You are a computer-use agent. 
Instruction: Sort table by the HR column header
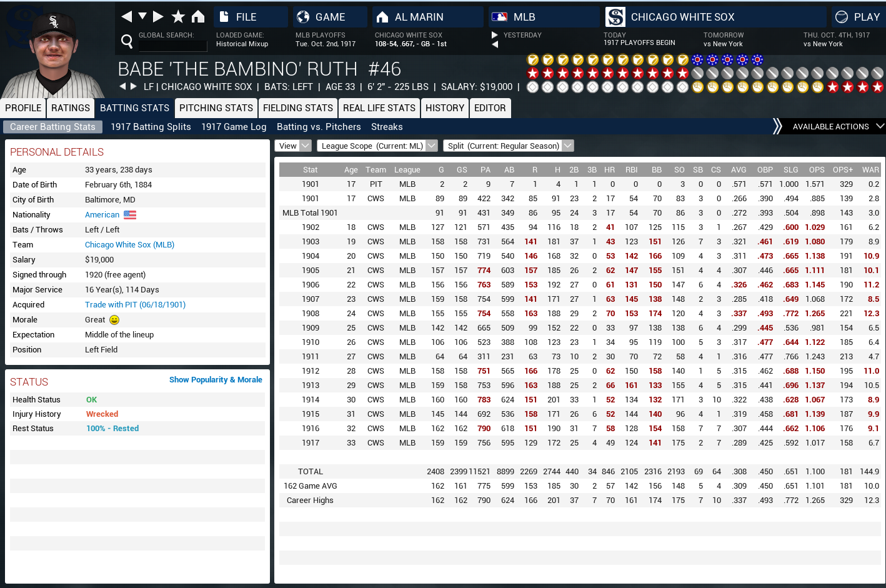[609, 170]
